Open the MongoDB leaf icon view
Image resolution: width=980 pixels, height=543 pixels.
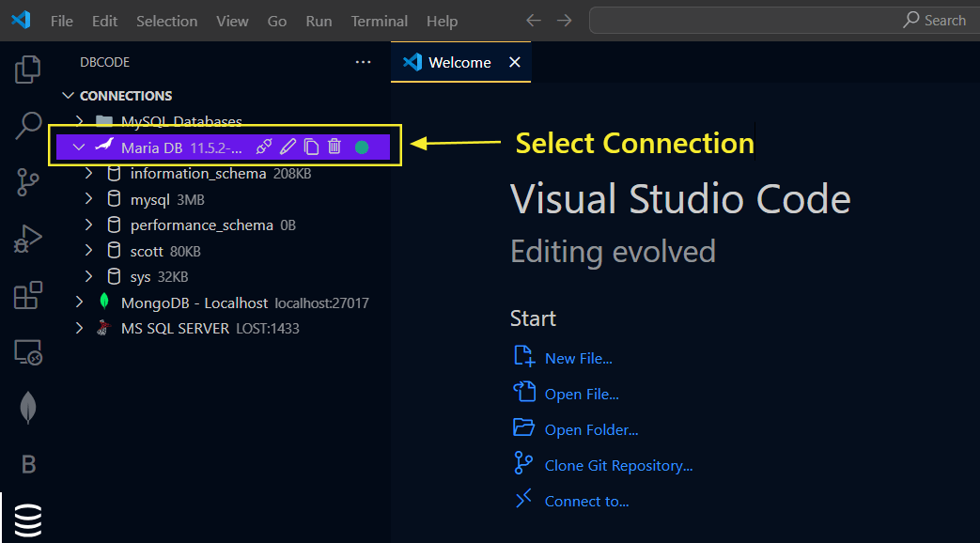tap(27, 408)
